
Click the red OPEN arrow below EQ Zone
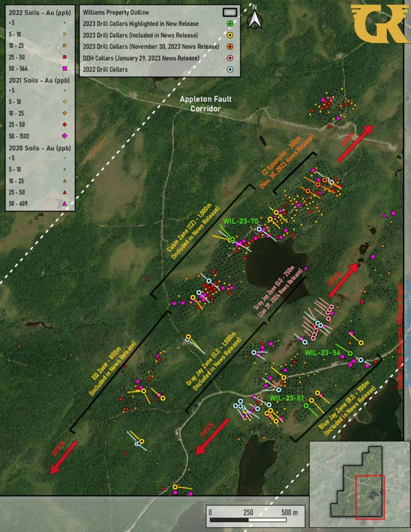64,457
